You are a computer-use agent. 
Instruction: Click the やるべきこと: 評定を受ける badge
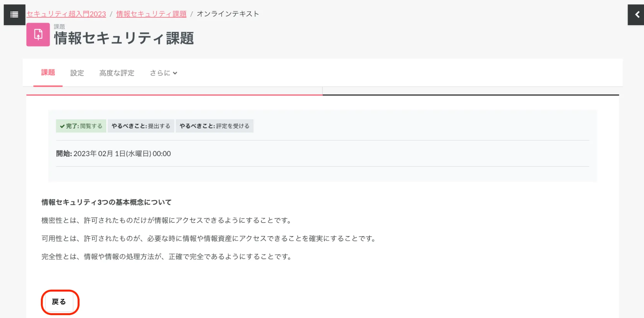point(214,126)
